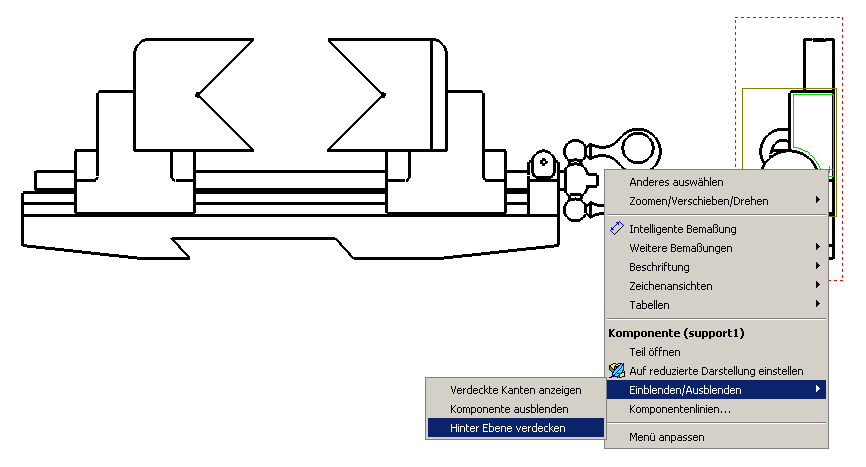
Task: Choose Komponente ausblenden in submenu
Action: point(516,409)
